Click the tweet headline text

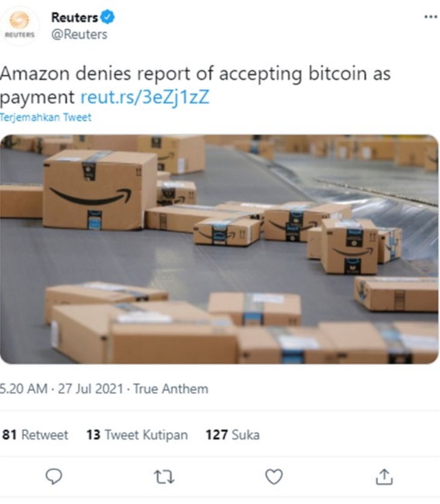195,85
